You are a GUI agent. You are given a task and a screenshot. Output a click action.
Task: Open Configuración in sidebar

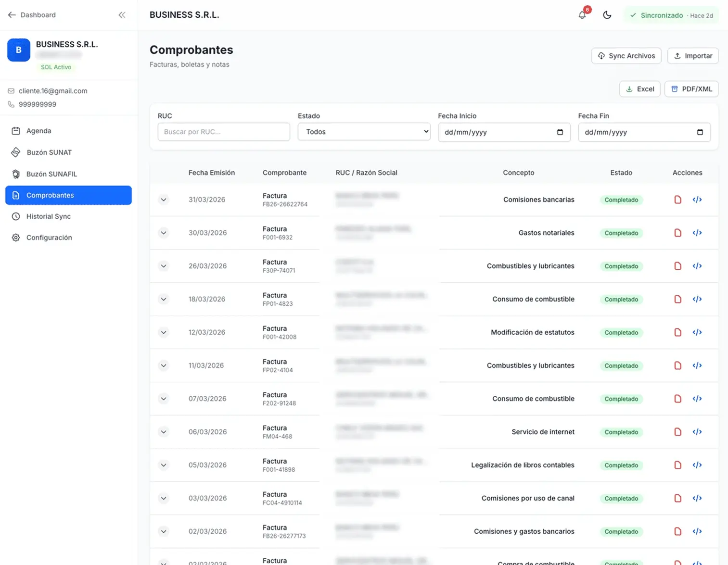pos(49,238)
